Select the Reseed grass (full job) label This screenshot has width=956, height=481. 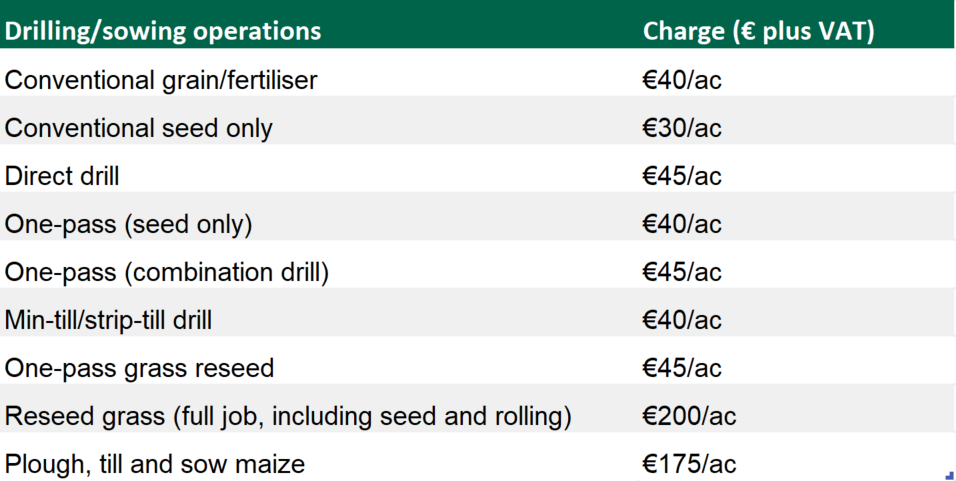click(288, 416)
